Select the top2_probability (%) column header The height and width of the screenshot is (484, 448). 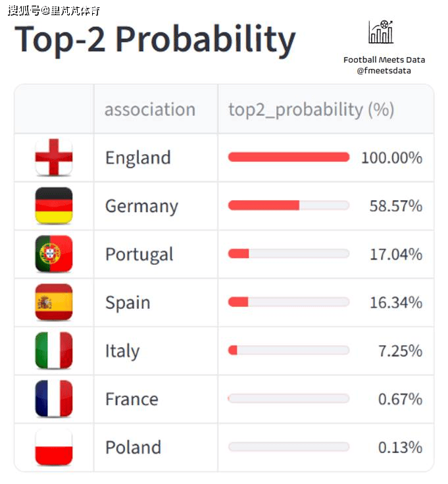tap(311, 109)
